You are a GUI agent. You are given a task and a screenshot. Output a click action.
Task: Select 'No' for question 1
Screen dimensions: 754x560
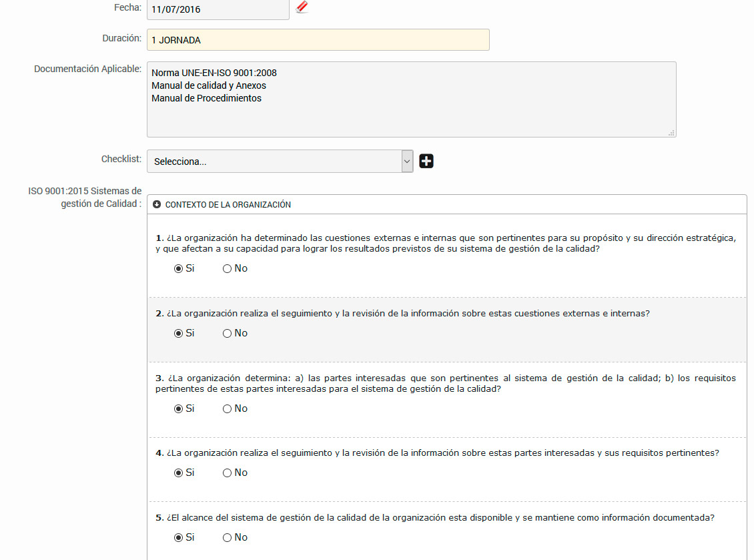[x=227, y=268]
